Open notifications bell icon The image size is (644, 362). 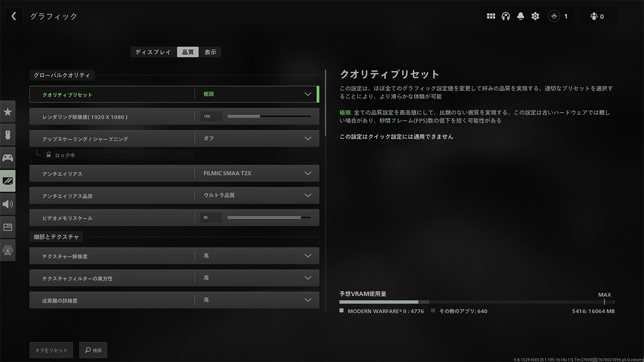(520, 16)
